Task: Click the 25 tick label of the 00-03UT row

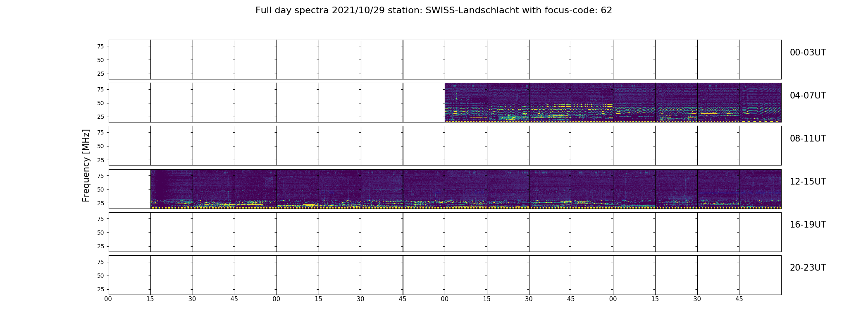Action: pos(100,74)
